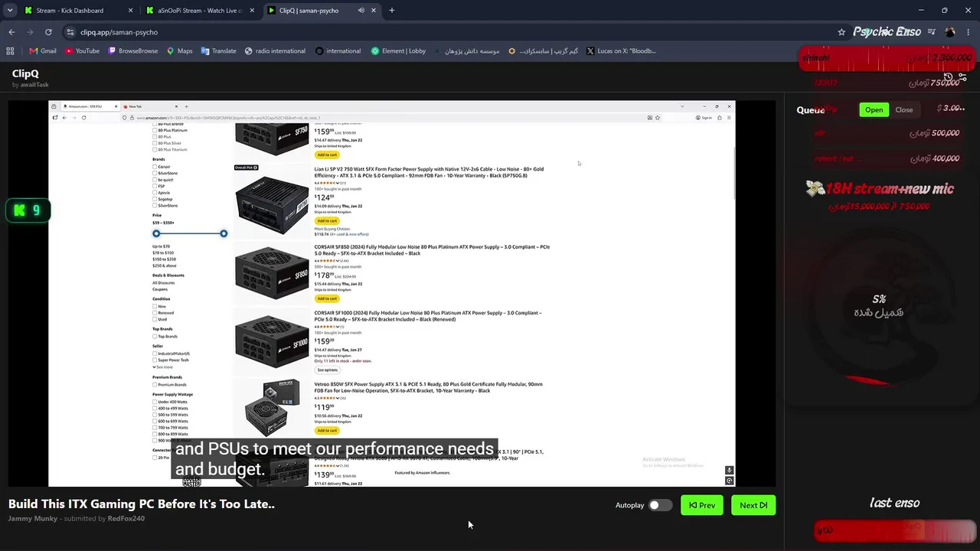Image resolution: width=980 pixels, height=551 pixels.
Task: View site information for clipq.app
Action: click(x=70, y=32)
